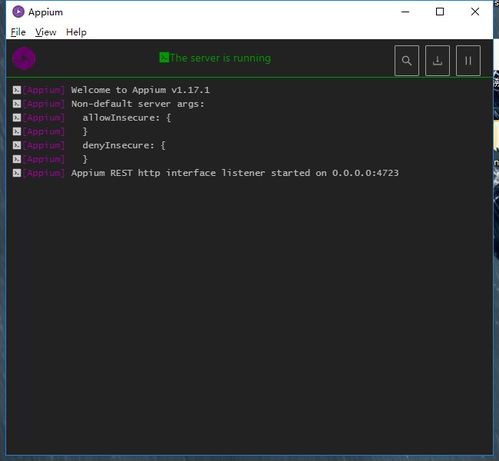This screenshot has height=461, width=499.
Task: Click the search logs magnifier icon
Action: point(406,61)
